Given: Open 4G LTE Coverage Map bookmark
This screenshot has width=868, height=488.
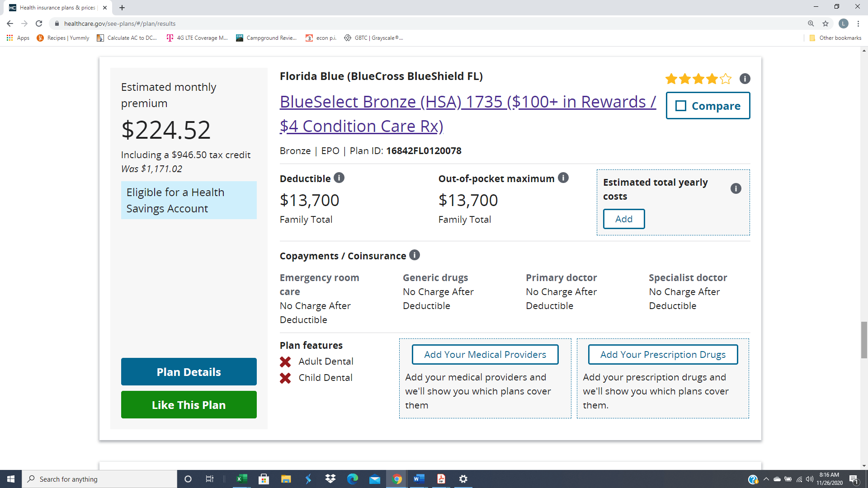Looking at the screenshot, I should [197, 38].
